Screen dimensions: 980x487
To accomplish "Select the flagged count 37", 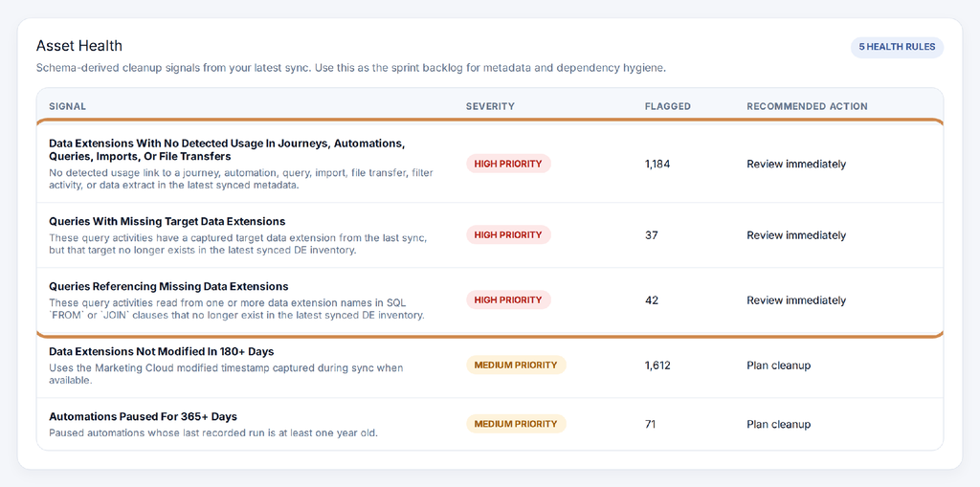I will (651, 235).
